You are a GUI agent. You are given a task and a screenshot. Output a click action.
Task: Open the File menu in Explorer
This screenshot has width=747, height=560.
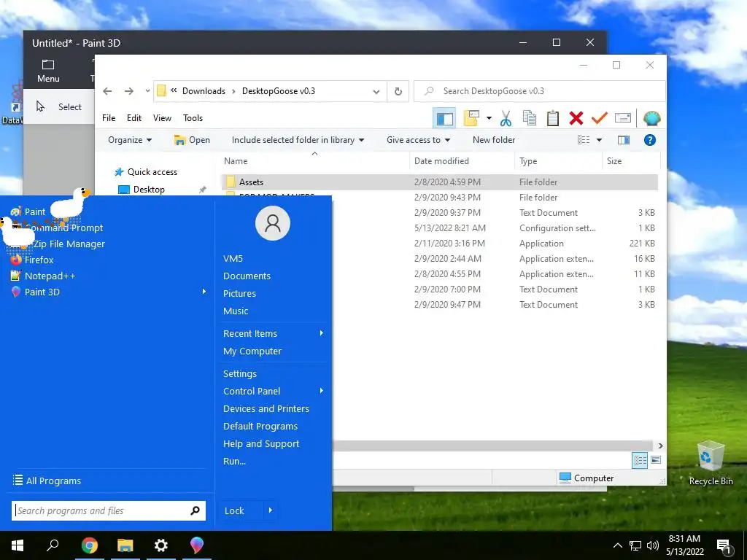point(109,118)
